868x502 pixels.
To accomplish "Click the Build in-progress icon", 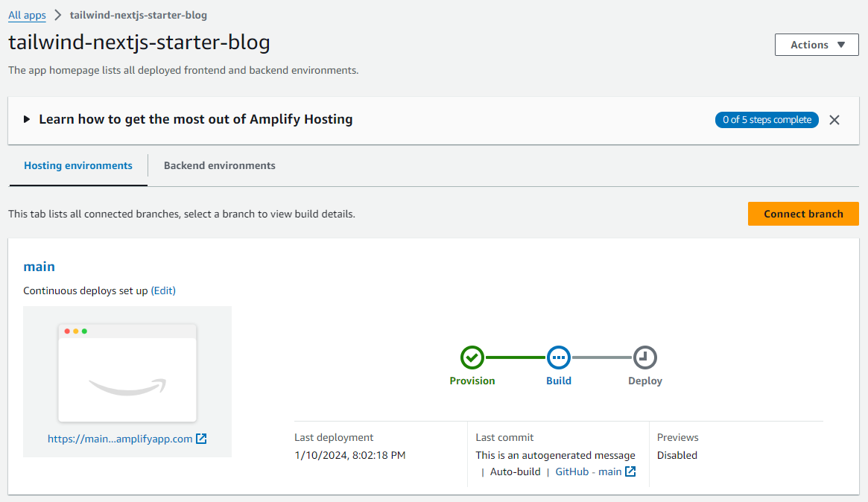I will pyautogui.click(x=558, y=358).
